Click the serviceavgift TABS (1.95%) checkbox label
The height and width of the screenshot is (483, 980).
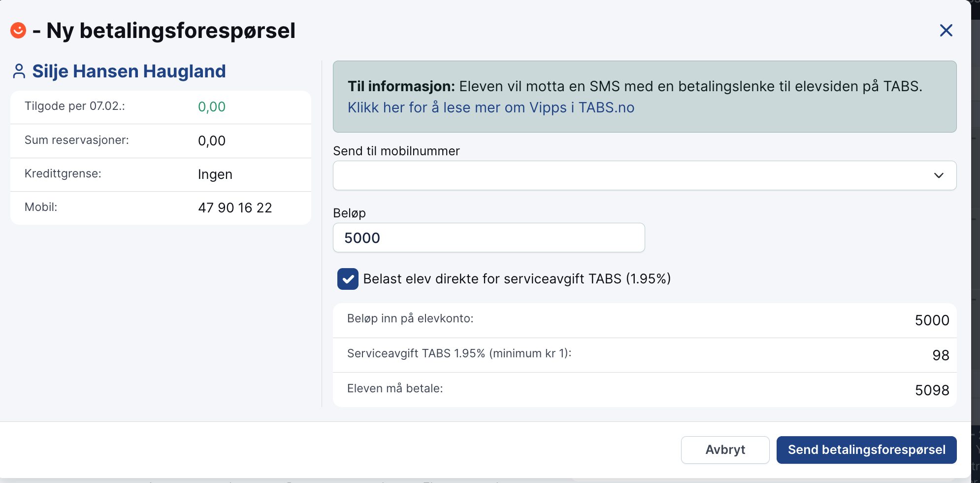click(517, 279)
